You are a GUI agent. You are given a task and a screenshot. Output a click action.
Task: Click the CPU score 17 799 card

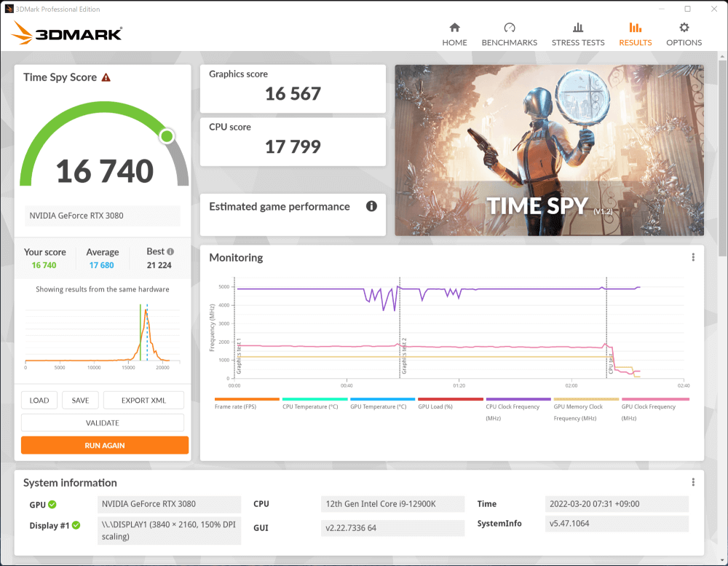tap(293, 142)
